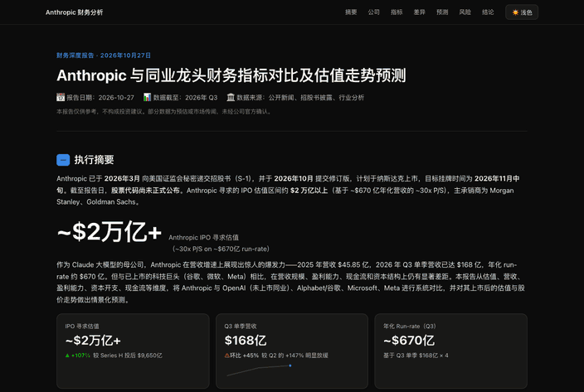Viewport: 584px width, 392px height.
Task: Click the paragraph starting 作为 Claude 大模型的母公司
Action: (x=291, y=283)
